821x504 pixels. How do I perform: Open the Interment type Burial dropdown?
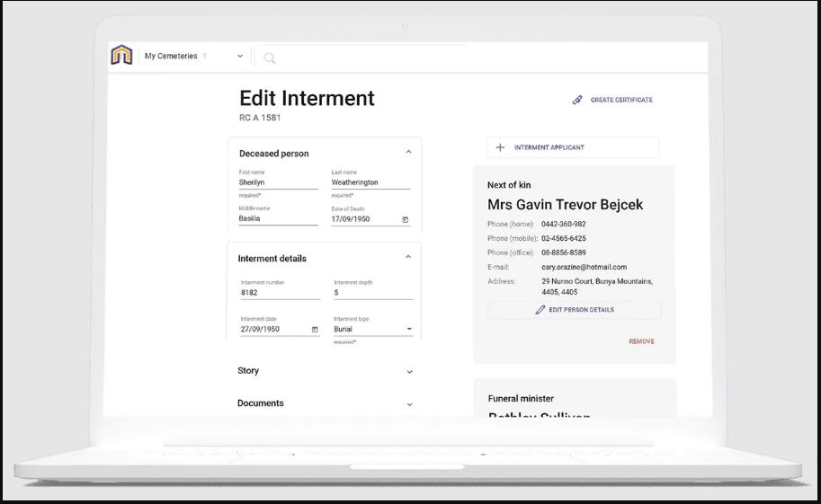point(373,329)
